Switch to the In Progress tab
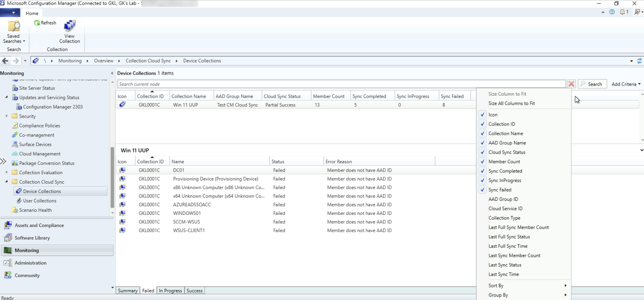 170,290
